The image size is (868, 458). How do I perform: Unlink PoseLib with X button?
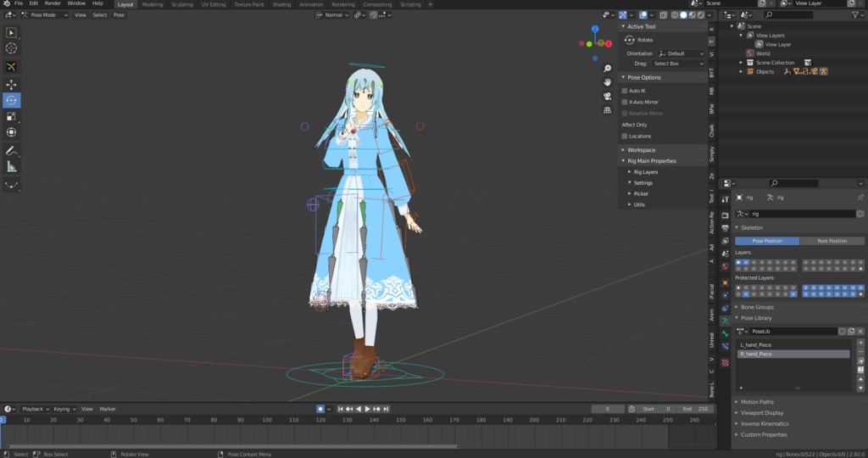(x=860, y=331)
